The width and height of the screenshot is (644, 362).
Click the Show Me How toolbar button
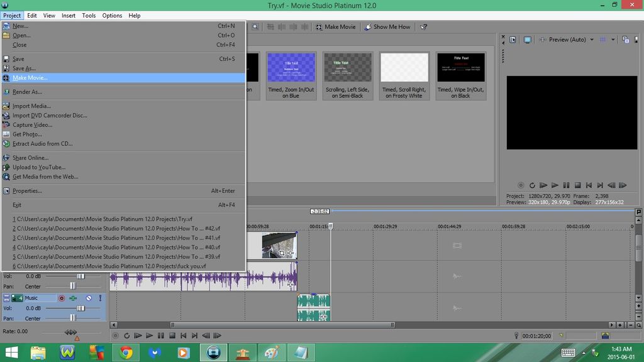386,26
